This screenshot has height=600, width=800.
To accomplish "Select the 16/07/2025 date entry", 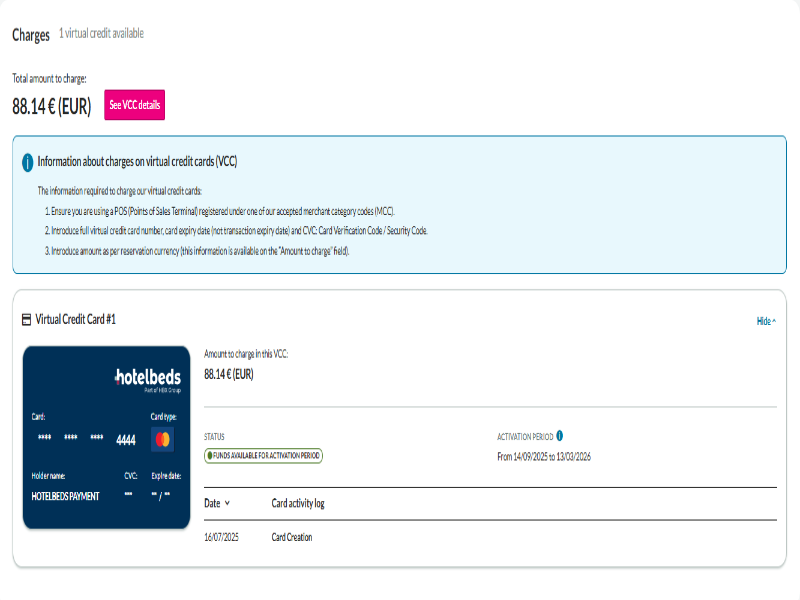I will (x=221, y=537).
